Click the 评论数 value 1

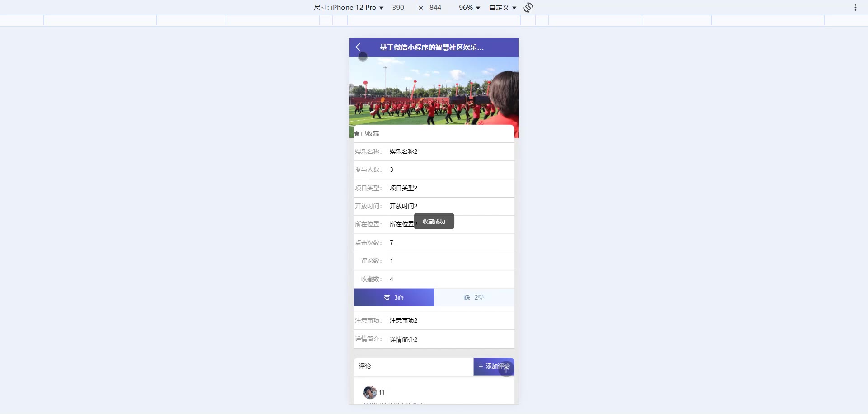click(x=392, y=261)
